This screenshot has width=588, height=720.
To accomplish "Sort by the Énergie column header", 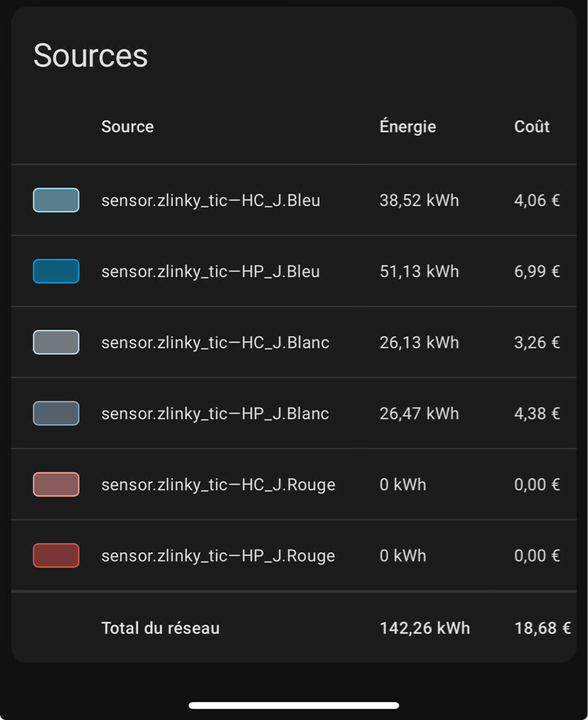I will 407,126.
